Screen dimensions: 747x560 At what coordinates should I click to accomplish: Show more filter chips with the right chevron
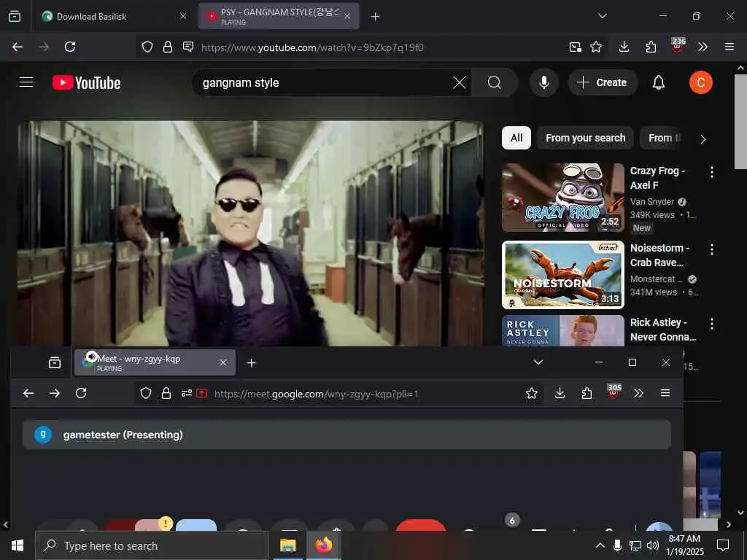click(x=703, y=139)
